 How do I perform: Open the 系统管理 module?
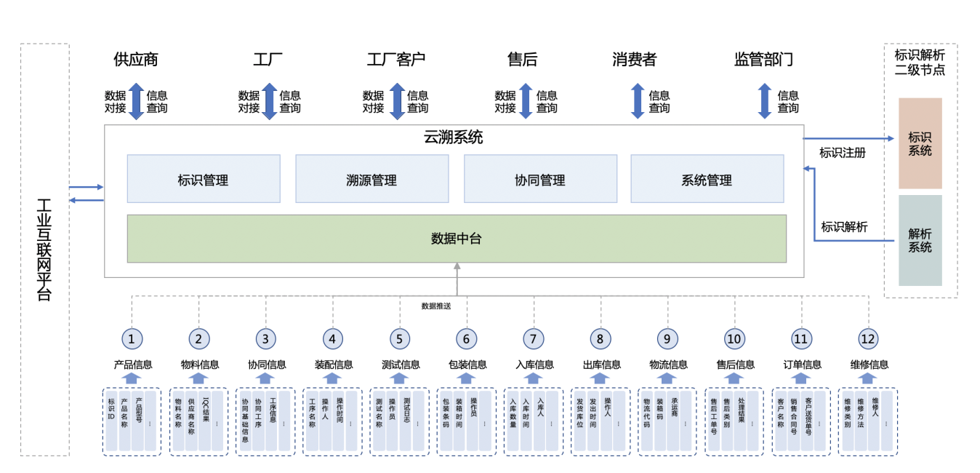click(708, 178)
